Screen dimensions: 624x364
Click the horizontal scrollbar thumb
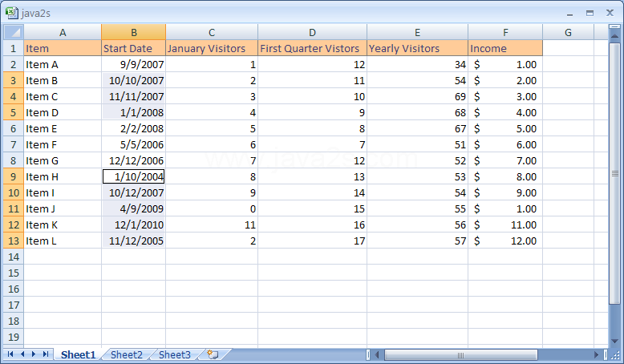coord(461,355)
